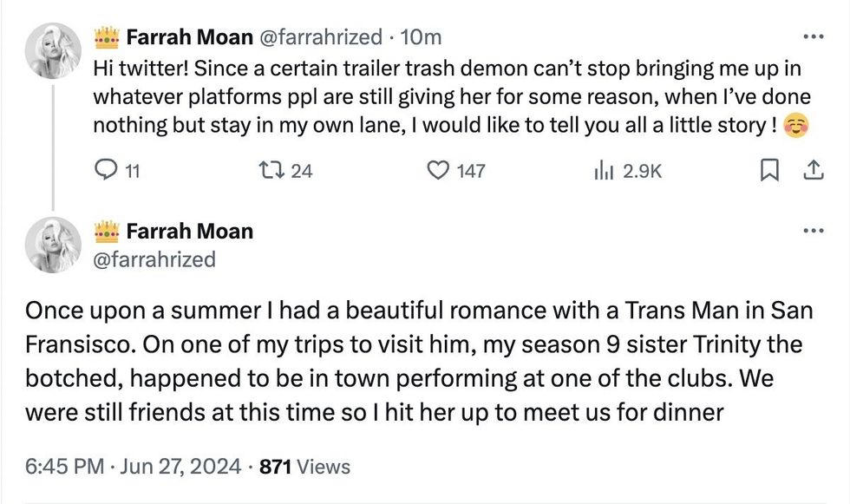Reply using the speech bubble icon
850x504 pixels.
pyautogui.click(x=105, y=171)
